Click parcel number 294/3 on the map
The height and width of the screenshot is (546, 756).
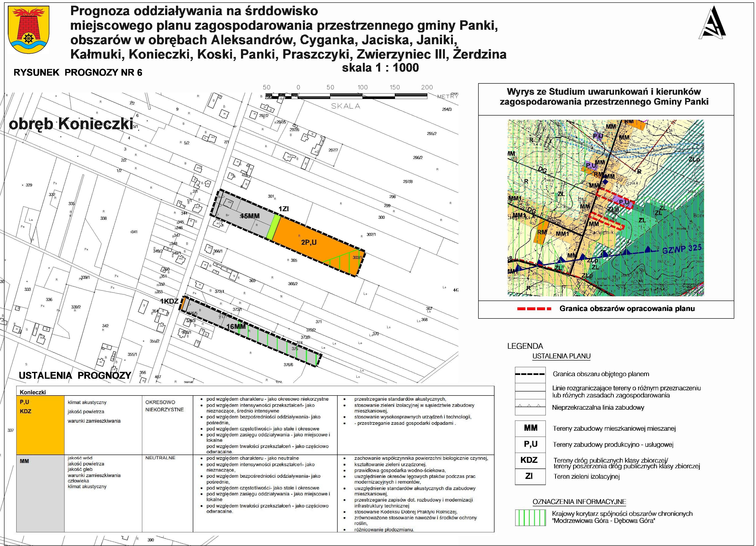(x=447, y=109)
